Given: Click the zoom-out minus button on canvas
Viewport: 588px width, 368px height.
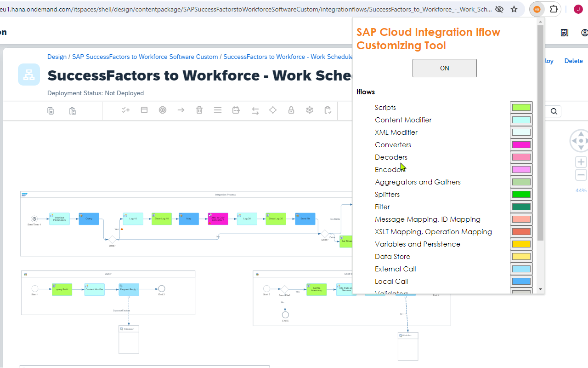Looking at the screenshot, I should click(x=581, y=175).
